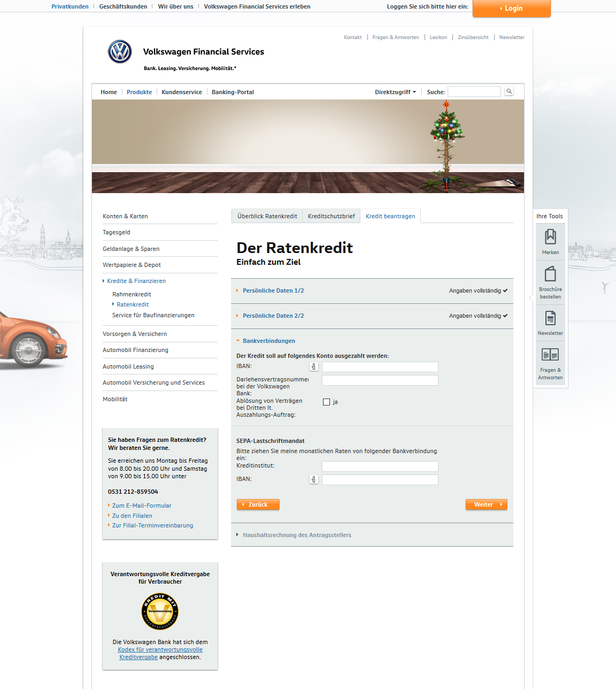Viewport: 616px width, 689px height.
Task: Open Automobil Leasing in sidebar
Action: click(x=128, y=366)
